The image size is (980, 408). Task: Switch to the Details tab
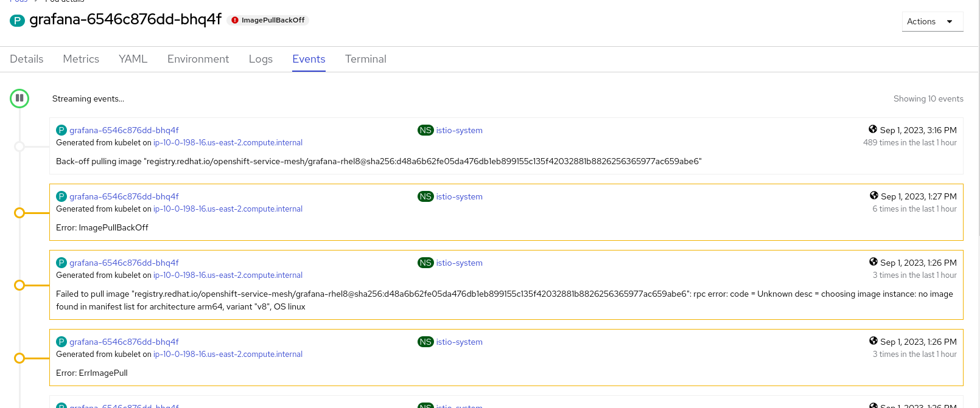tap(27, 59)
